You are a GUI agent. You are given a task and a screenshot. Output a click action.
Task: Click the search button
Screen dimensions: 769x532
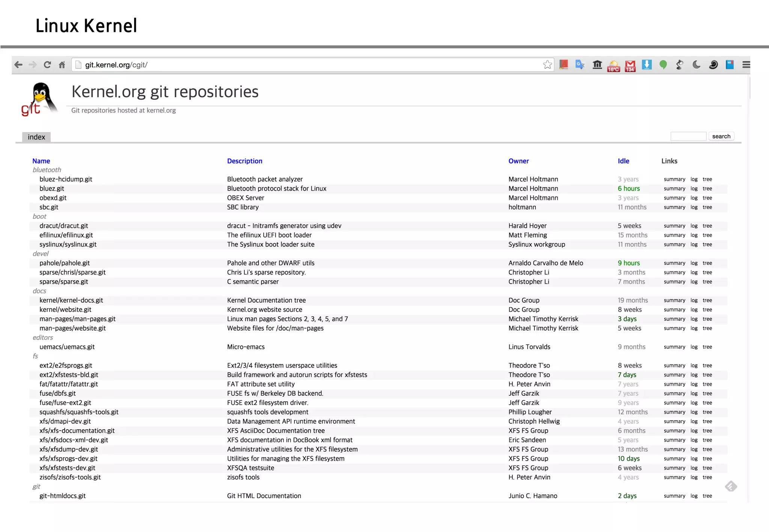[x=721, y=136]
